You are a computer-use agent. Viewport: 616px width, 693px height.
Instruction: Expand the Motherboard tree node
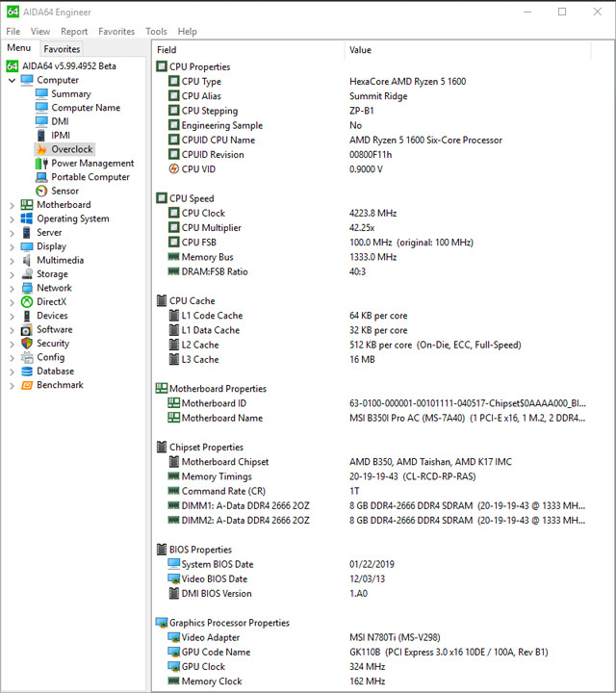(x=12, y=205)
